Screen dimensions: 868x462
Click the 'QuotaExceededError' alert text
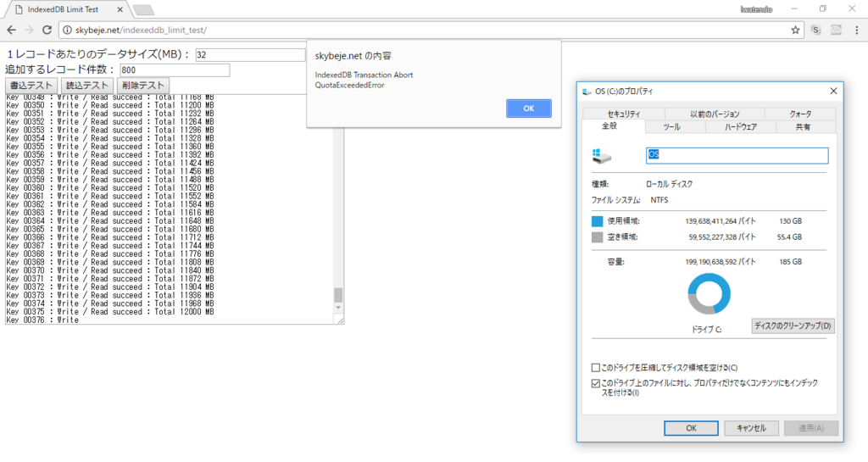click(x=349, y=86)
